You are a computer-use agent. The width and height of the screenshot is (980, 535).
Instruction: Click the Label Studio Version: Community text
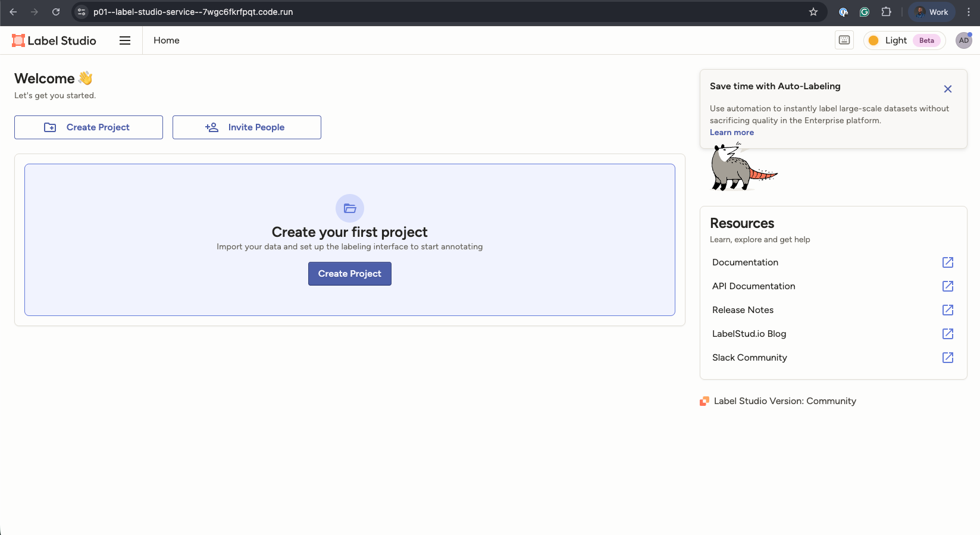click(x=785, y=401)
